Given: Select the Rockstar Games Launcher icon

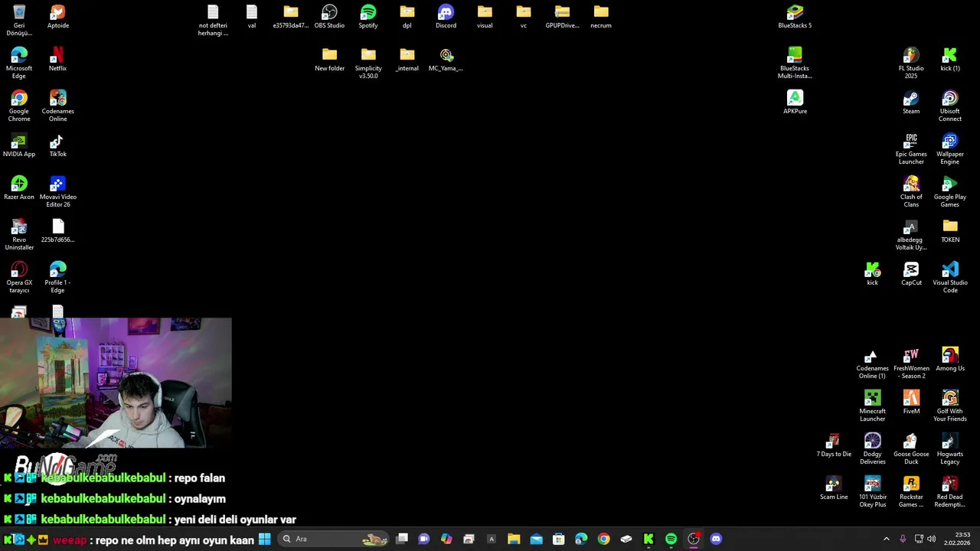Looking at the screenshot, I should tap(911, 492).
